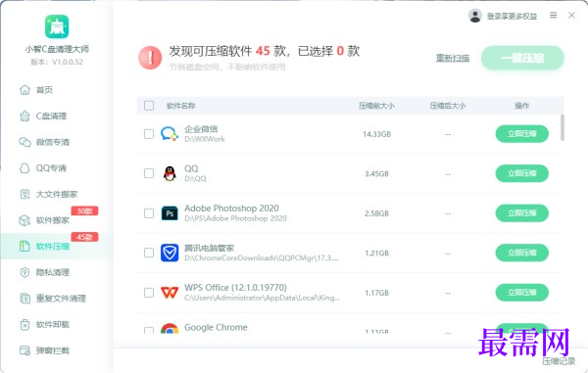Click 登录享更多权益 login link

pyautogui.click(x=512, y=16)
